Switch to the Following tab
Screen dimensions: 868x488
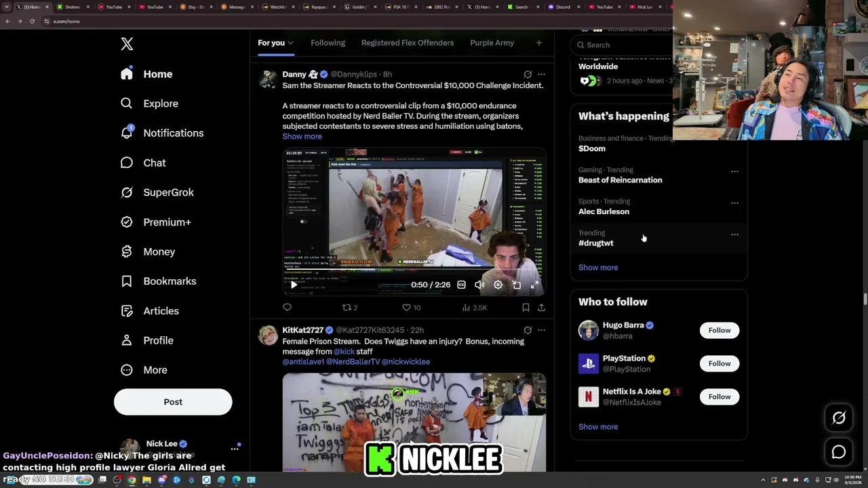point(328,43)
